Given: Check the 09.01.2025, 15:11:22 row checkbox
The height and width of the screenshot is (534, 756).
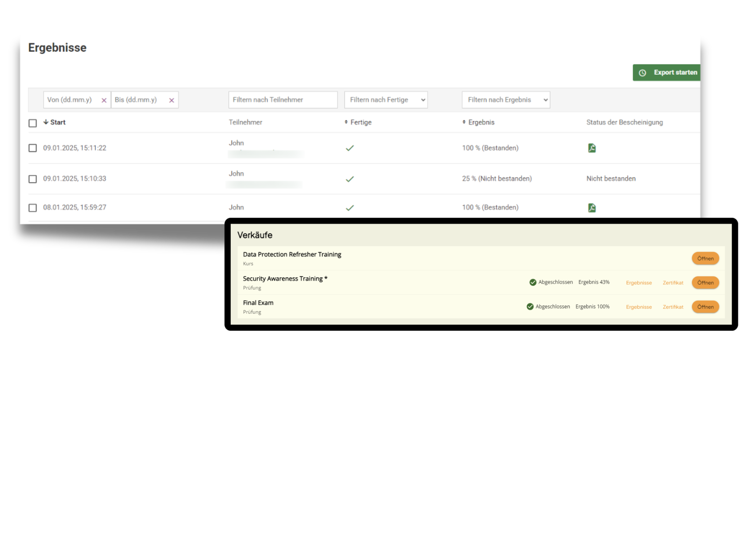Looking at the screenshot, I should [x=33, y=148].
